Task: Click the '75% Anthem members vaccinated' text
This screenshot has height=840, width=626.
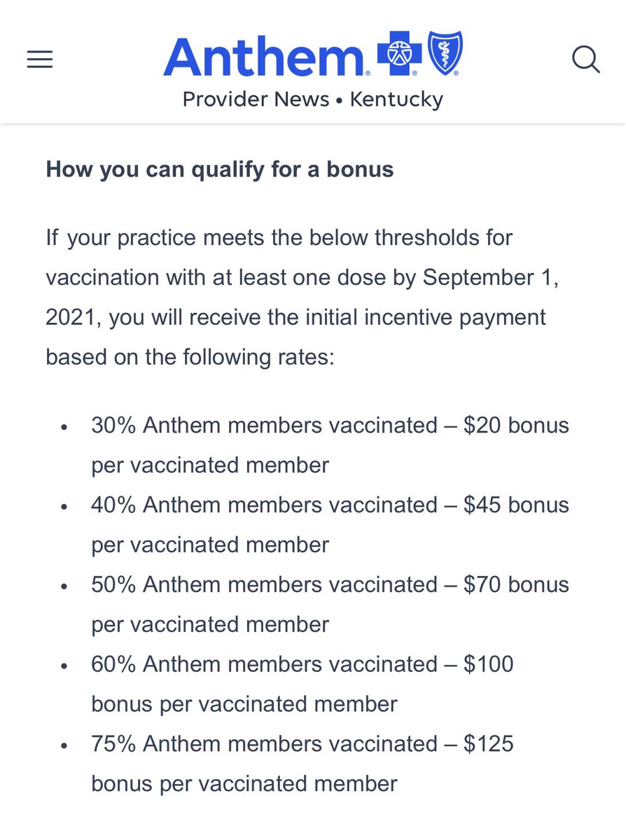Action: [x=264, y=743]
